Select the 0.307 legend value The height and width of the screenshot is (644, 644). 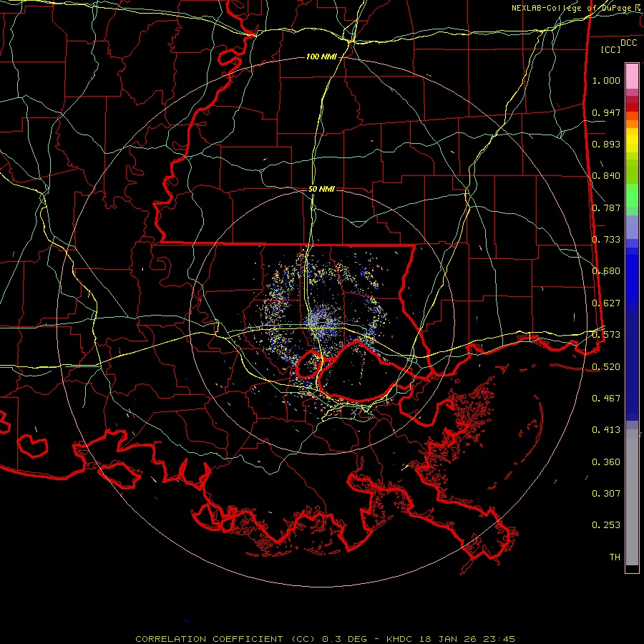click(x=606, y=494)
